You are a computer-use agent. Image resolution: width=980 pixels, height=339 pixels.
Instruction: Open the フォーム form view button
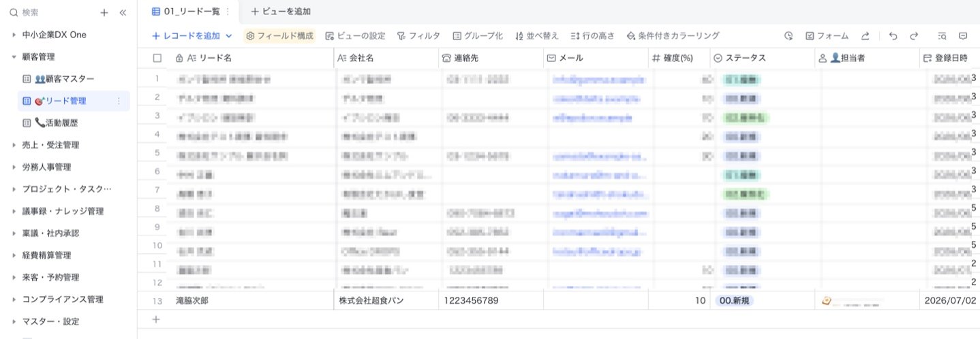pos(827,35)
